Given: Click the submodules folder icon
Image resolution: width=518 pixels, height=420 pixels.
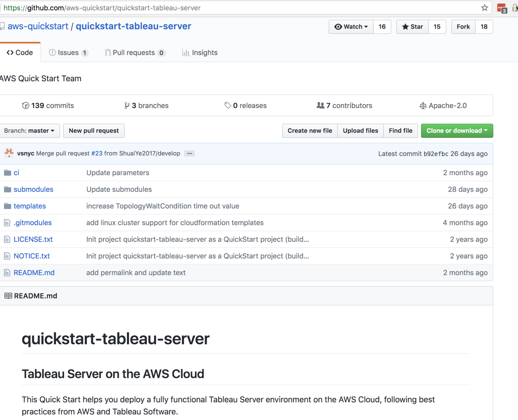Looking at the screenshot, I should click(7, 189).
